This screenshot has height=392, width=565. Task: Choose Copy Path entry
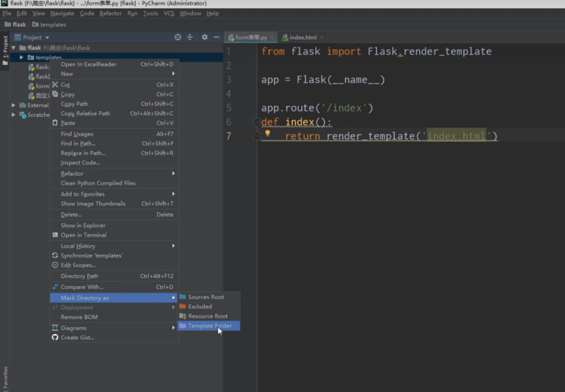point(114,104)
